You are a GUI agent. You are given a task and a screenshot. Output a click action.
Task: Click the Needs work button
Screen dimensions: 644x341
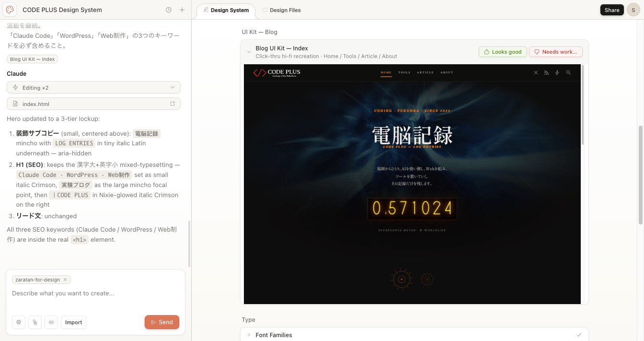[x=556, y=52]
